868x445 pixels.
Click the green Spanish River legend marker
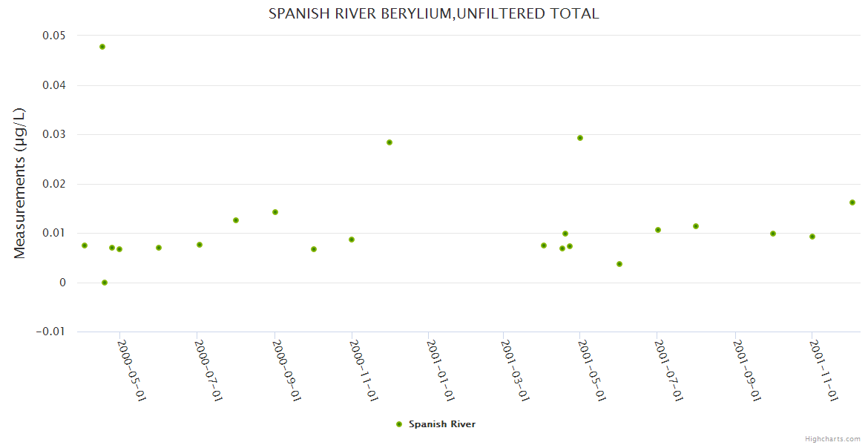[399, 424]
